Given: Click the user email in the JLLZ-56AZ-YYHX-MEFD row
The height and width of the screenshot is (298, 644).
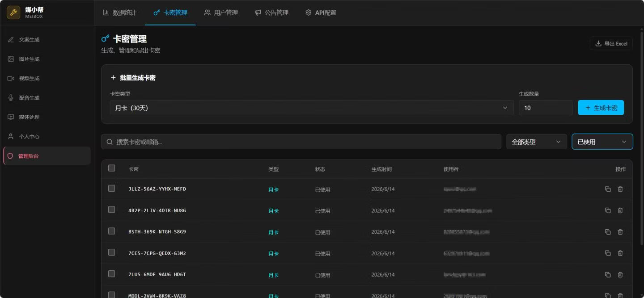Looking at the screenshot, I should pos(460,189).
